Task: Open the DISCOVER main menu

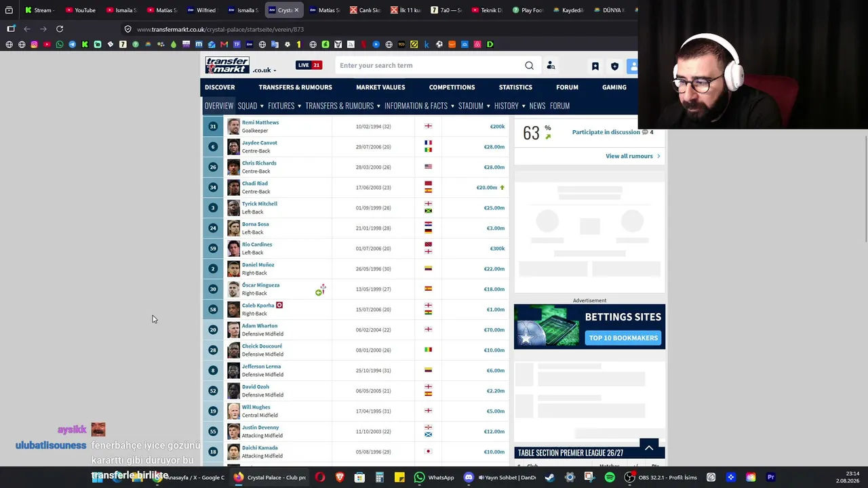Action: pyautogui.click(x=220, y=87)
